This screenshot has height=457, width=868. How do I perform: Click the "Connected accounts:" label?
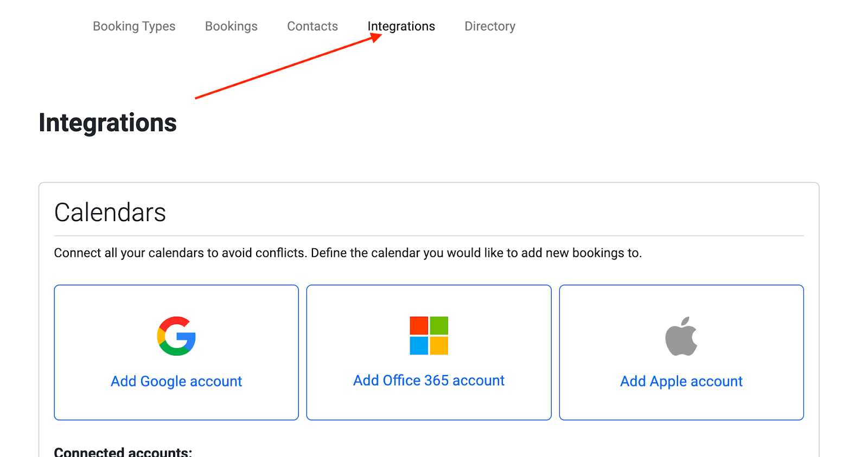point(123,452)
